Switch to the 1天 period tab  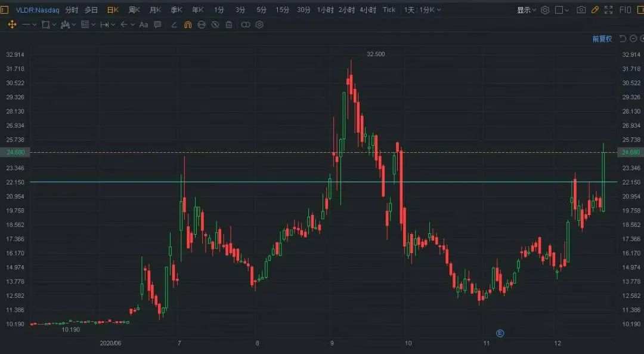point(410,10)
